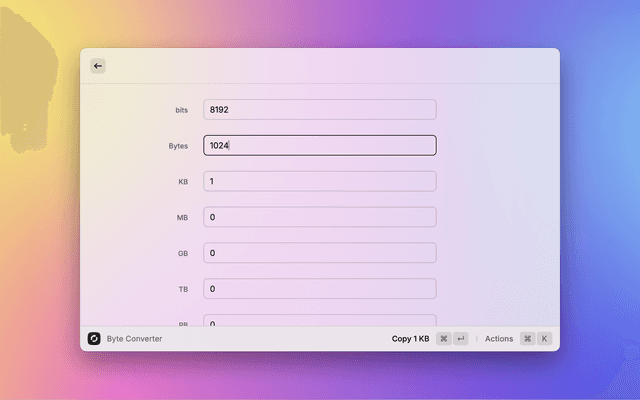Click the Command key icon beside Copy 1 KB
This screenshot has height=400, width=640.
[x=443, y=339]
